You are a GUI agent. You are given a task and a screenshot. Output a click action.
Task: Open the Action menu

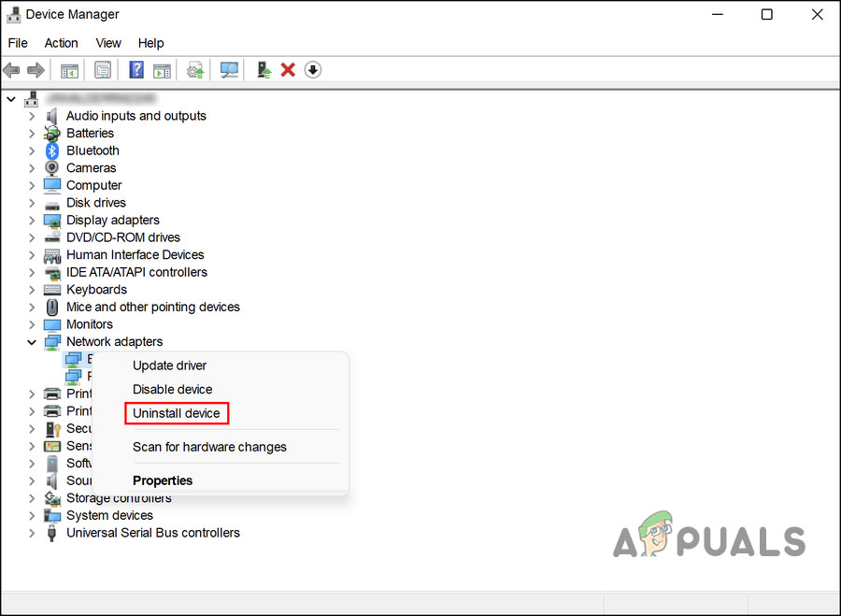[x=61, y=43]
